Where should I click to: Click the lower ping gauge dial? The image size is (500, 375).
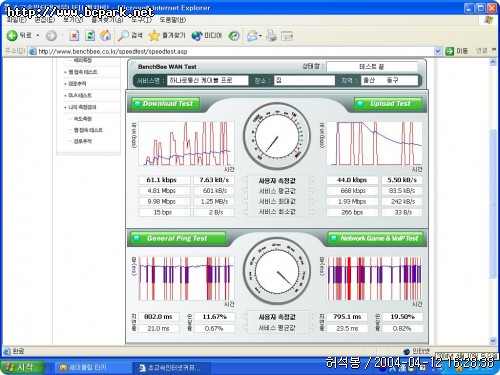point(277,271)
